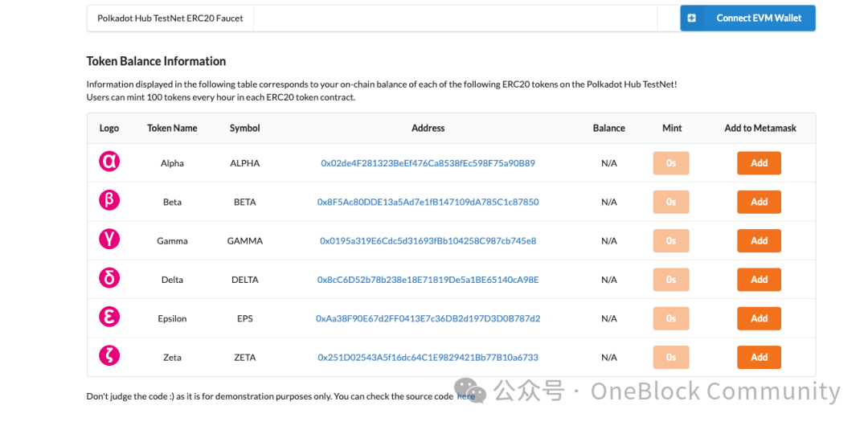Click the Logo column header
This screenshot has height=426, width=868.
(x=109, y=128)
